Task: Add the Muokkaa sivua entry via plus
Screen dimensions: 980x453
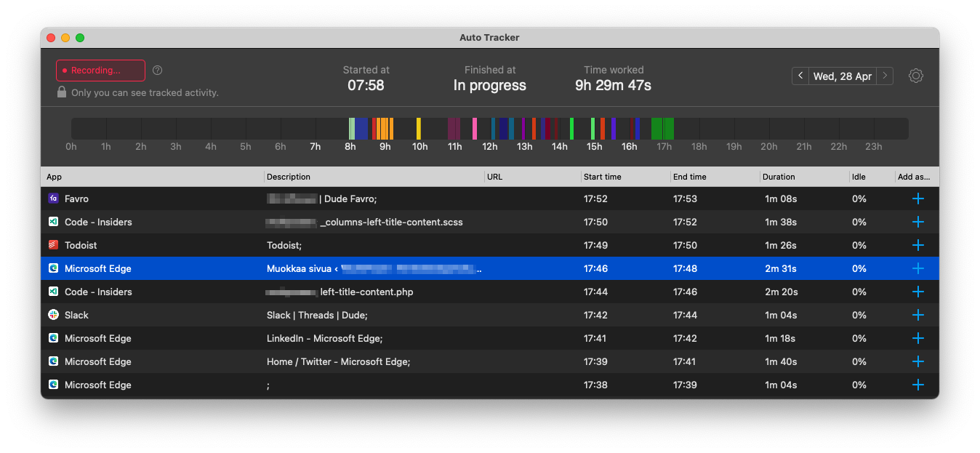Action: click(917, 268)
